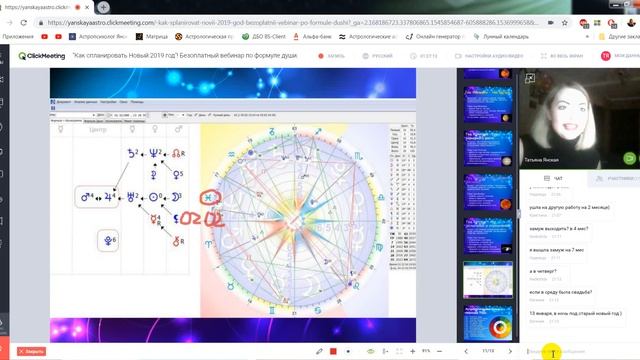Expand the presenter video popout icon
This screenshot has width=640, height=360.
point(530,78)
